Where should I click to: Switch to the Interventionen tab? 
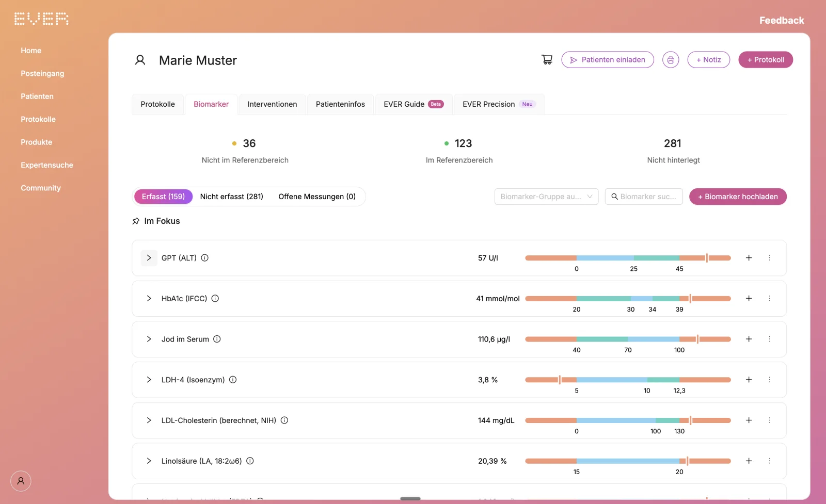[x=272, y=104]
